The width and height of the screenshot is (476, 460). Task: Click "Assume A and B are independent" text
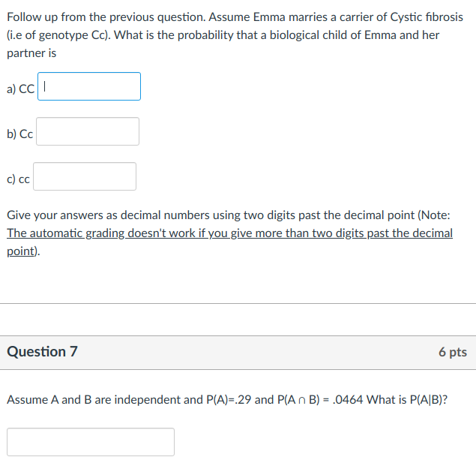(x=89, y=399)
